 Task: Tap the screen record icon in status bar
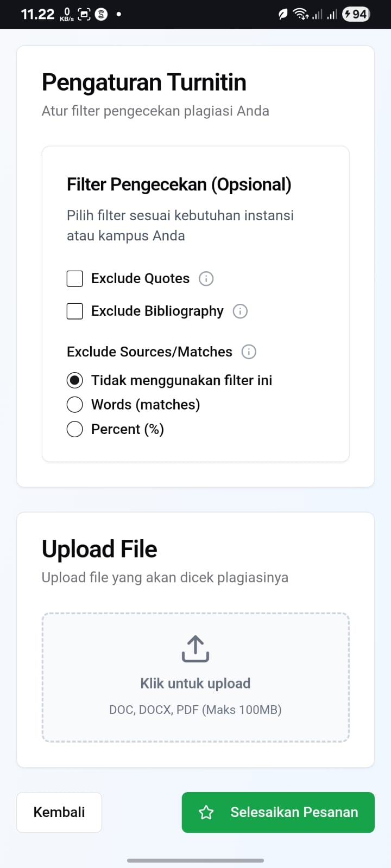click(x=84, y=14)
